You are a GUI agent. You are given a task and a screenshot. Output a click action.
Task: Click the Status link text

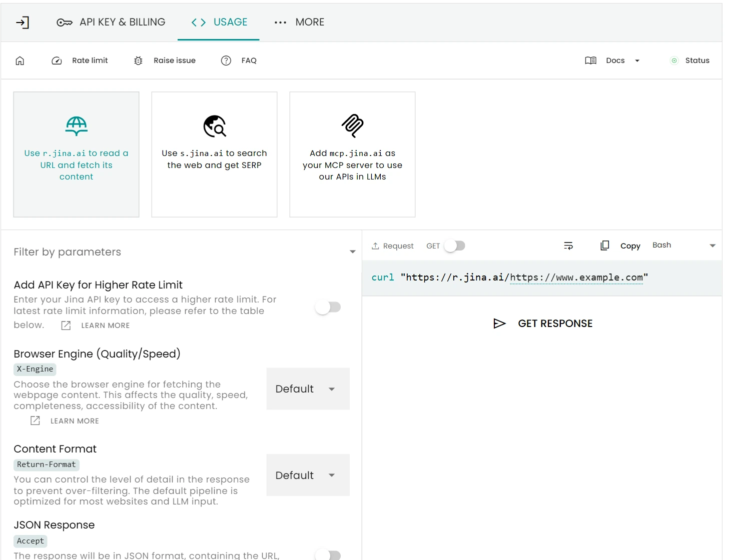point(697,60)
